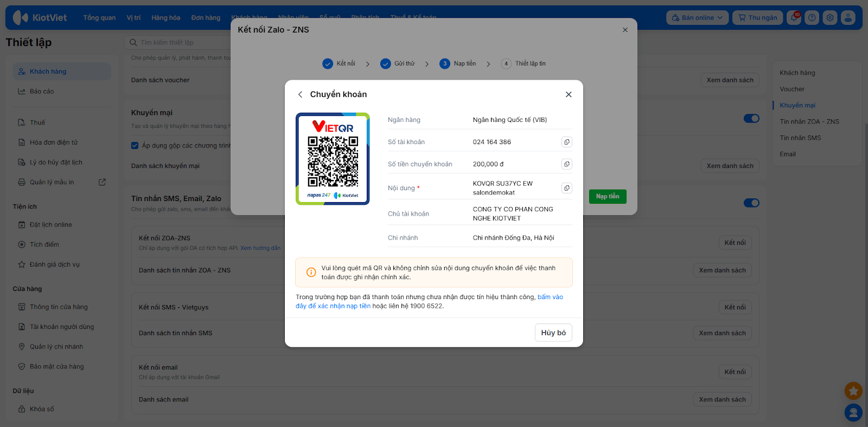Click the Lý do hủy đặt lịch icon

point(22,163)
